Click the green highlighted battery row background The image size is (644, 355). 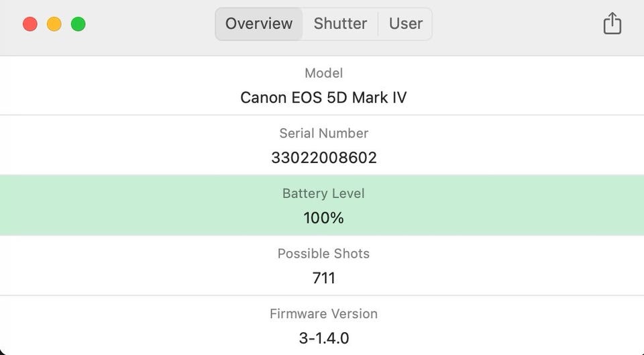tap(134, 205)
